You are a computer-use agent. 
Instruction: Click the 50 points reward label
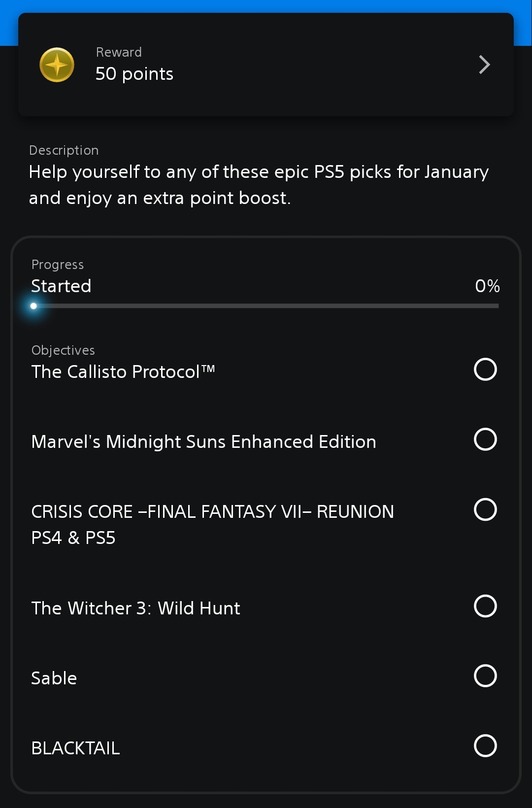pyautogui.click(x=134, y=73)
